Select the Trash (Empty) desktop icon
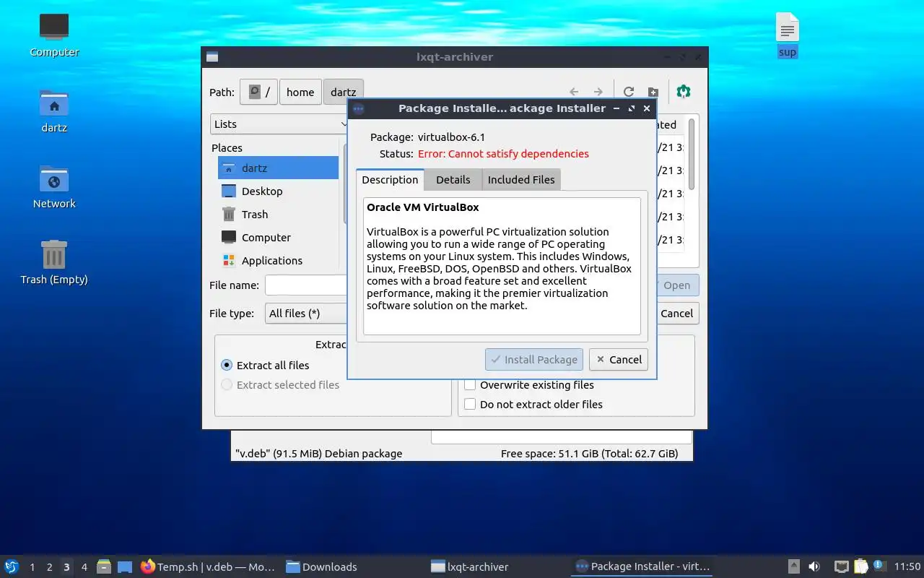 54,263
